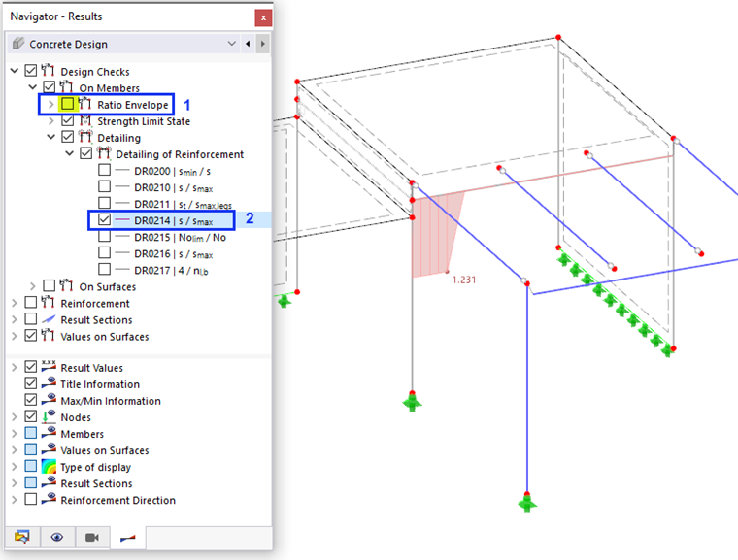Image resolution: width=738 pixels, height=560 pixels.
Task: Toggle Strength Limit State checkbox
Action: click(67, 120)
